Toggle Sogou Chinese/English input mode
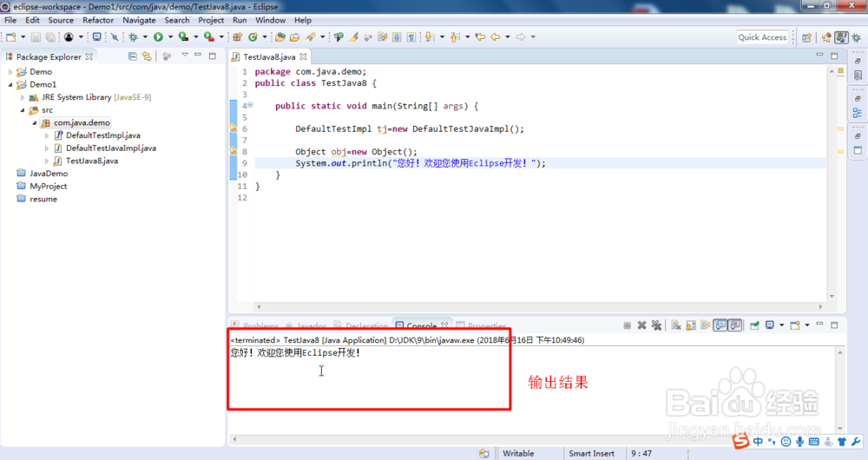 pyautogui.click(x=758, y=441)
